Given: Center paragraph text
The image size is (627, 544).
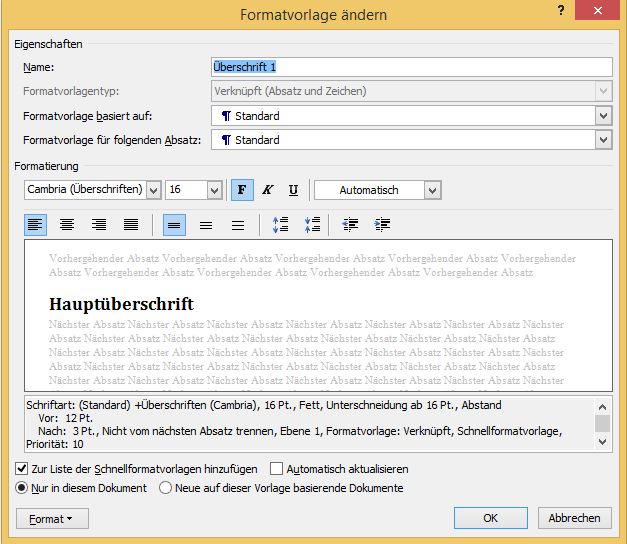Looking at the screenshot, I should (x=67, y=225).
